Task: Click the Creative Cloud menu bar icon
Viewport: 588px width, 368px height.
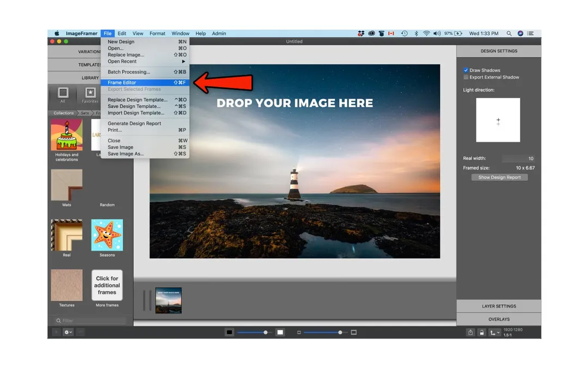Action: (371, 33)
